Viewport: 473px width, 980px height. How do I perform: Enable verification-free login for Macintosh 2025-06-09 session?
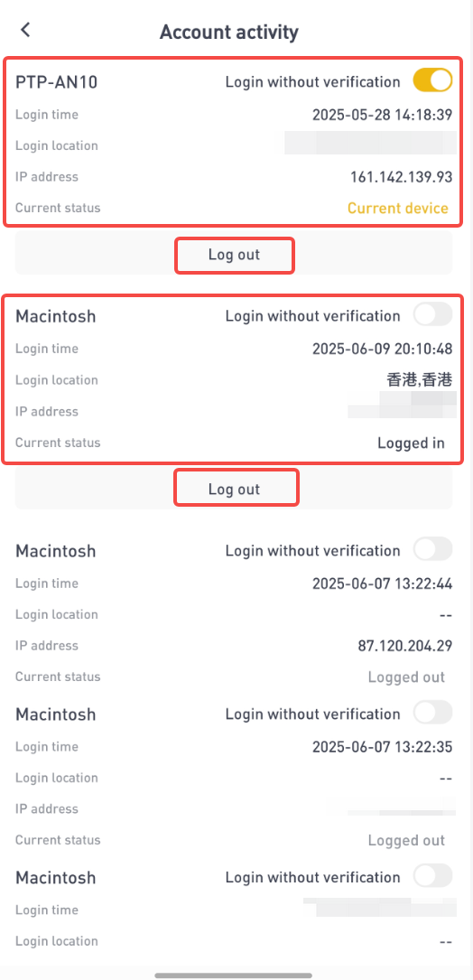click(432, 314)
